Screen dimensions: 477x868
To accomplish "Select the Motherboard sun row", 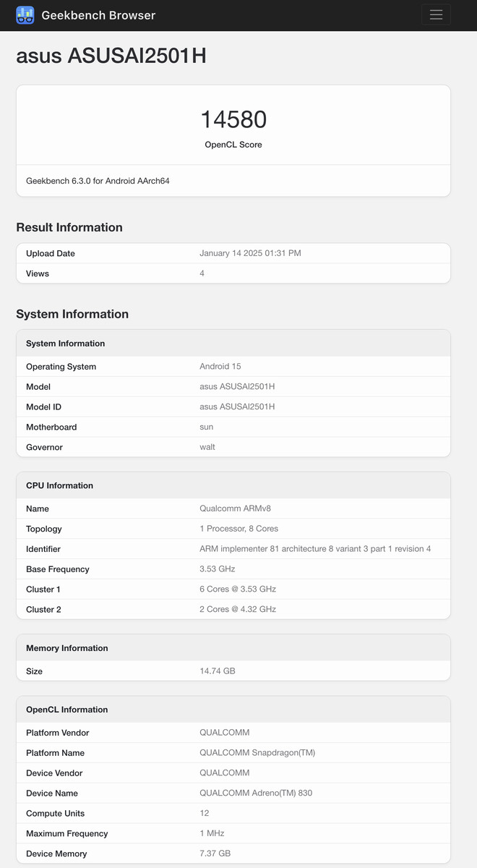I will [233, 427].
